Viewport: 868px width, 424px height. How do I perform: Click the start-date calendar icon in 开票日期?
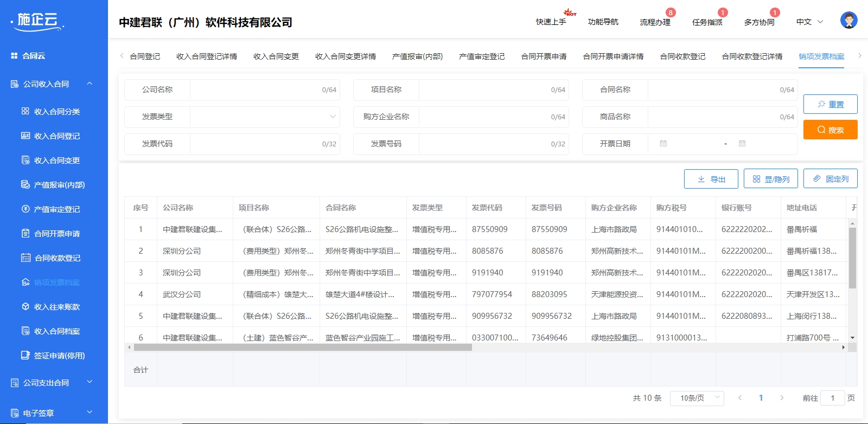(x=663, y=144)
